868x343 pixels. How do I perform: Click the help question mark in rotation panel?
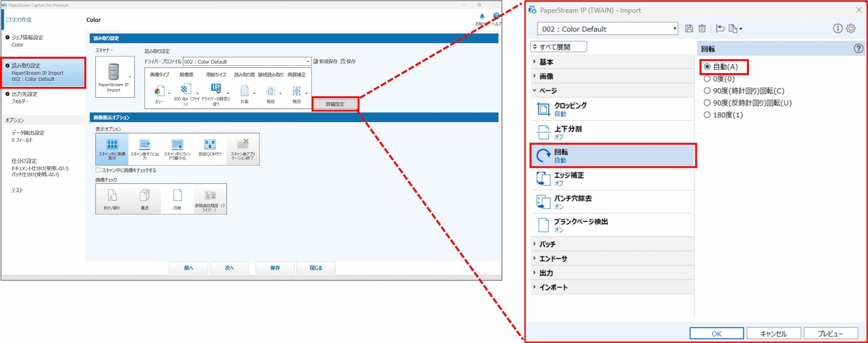point(858,49)
